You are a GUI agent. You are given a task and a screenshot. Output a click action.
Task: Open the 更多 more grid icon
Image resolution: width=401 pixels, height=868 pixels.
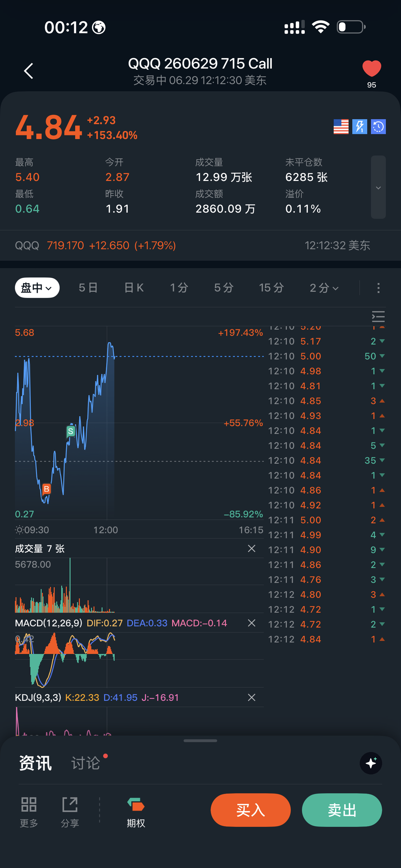click(29, 812)
